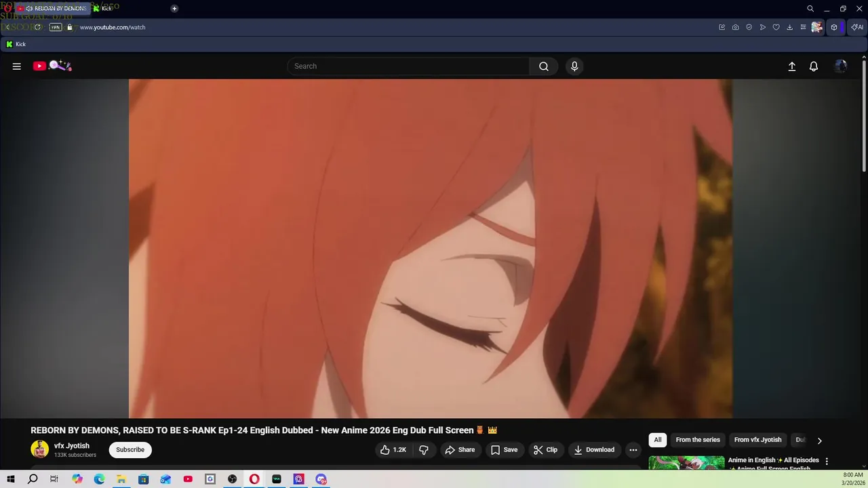Share the Reborn by Demons video
Image resolution: width=868 pixels, height=488 pixels.
(x=460, y=450)
